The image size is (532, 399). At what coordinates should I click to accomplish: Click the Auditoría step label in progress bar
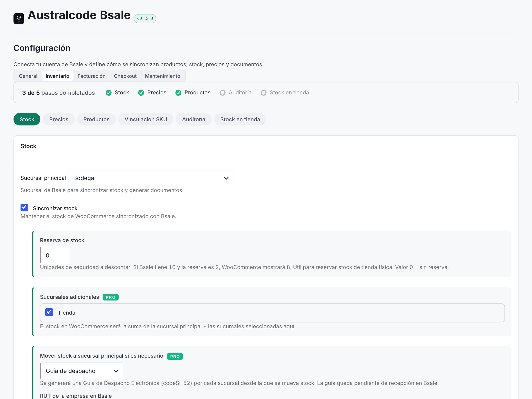240,93
